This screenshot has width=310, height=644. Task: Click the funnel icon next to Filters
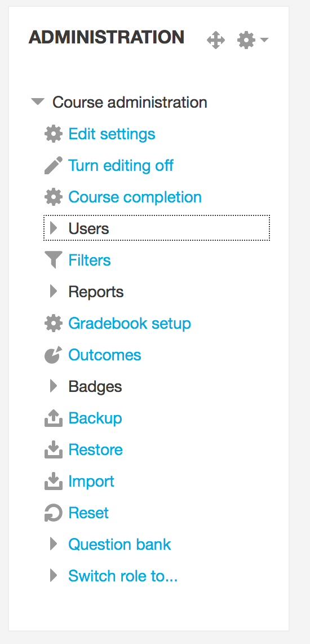coord(54,260)
